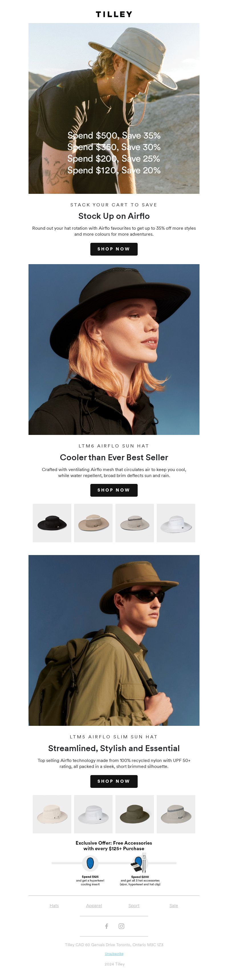Image resolution: width=228 pixels, height=980 pixels.
Task: Open the Apparel footer link
Action: [94, 905]
